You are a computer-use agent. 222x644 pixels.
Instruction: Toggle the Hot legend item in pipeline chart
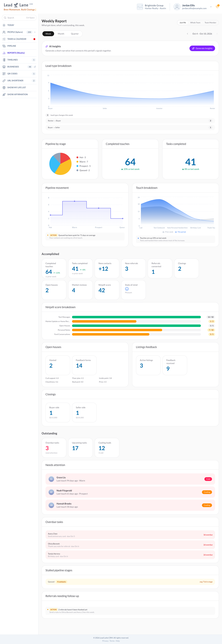click(81, 158)
